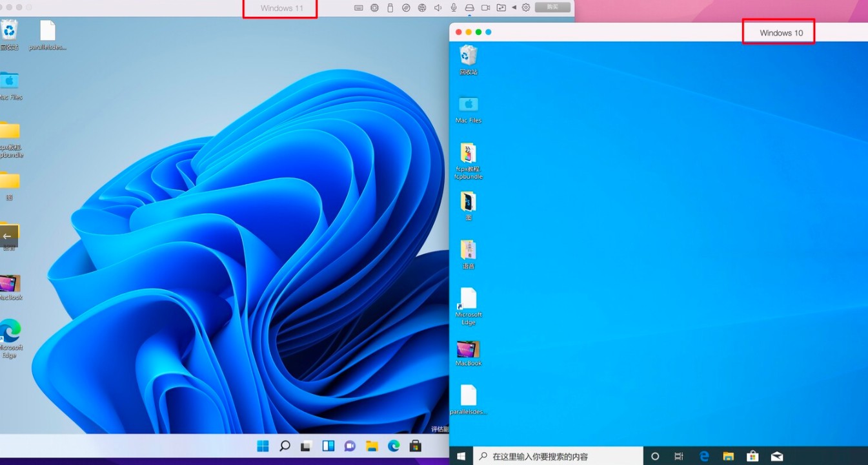
Task: Open Task View on Windows 11 taskbar
Action: tap(307, 446)
